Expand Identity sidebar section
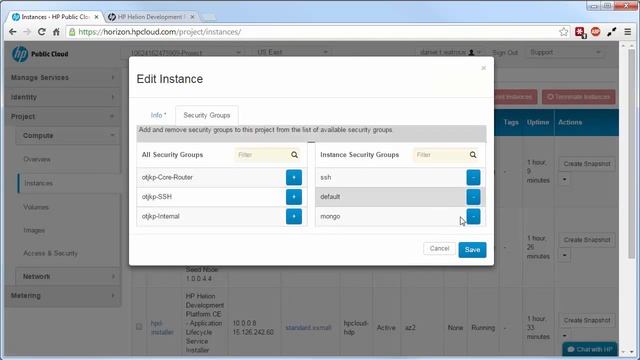Image resolution: width=640 pixels, height=360 pixels. [62, 97]
